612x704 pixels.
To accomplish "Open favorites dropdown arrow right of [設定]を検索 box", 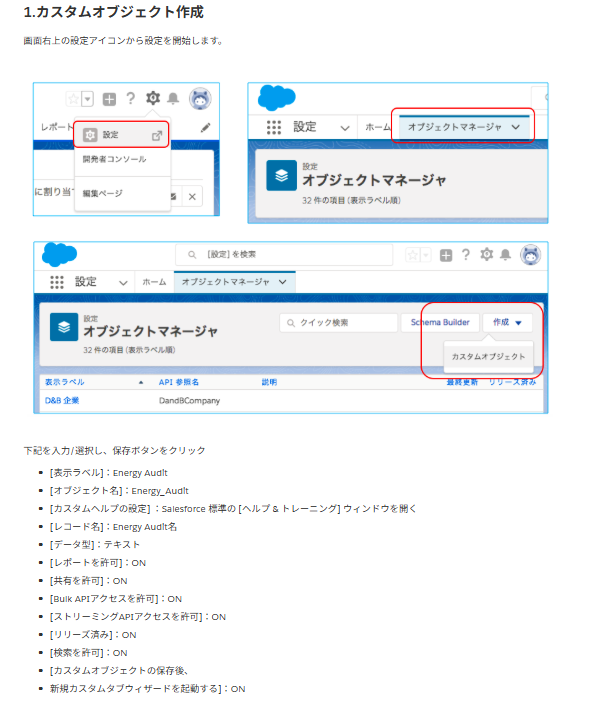I will 425,255.
